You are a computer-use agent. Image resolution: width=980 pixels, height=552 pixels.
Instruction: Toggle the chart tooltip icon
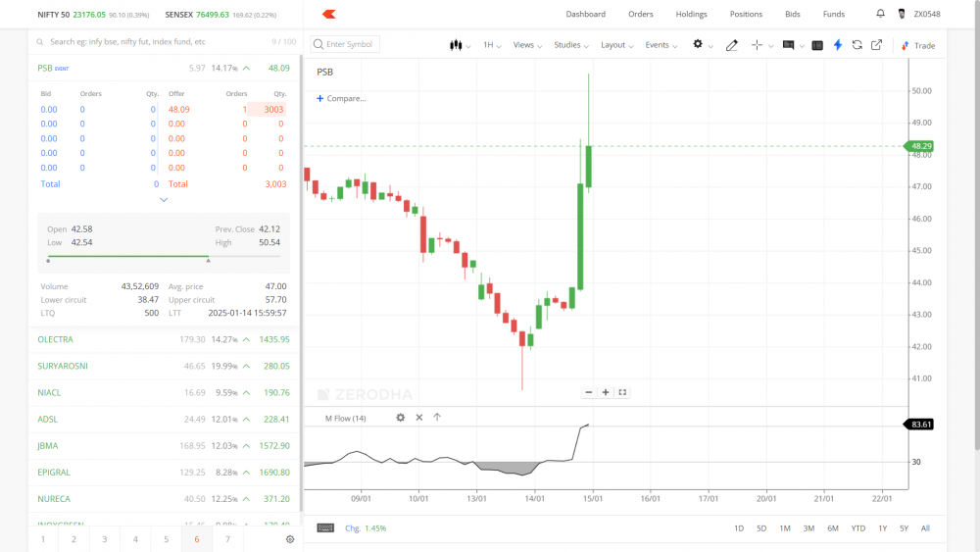click(788, 45)
